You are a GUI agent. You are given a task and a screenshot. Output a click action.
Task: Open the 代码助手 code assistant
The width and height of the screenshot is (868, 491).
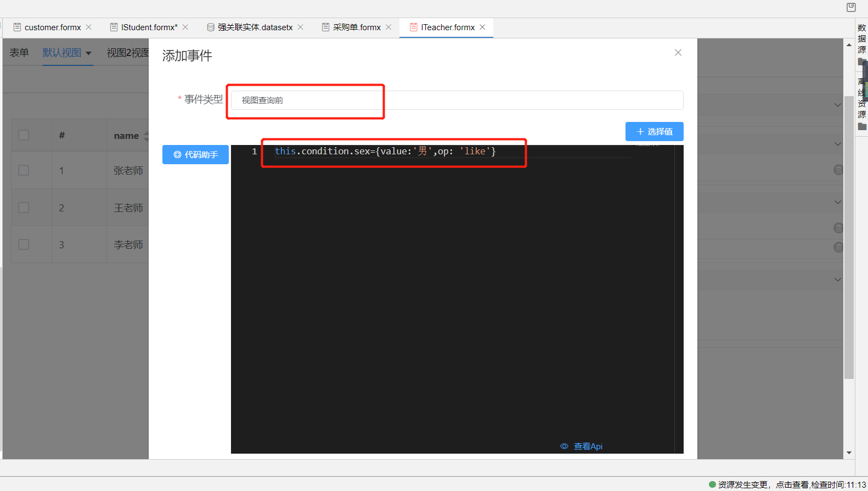coord(195,155)
